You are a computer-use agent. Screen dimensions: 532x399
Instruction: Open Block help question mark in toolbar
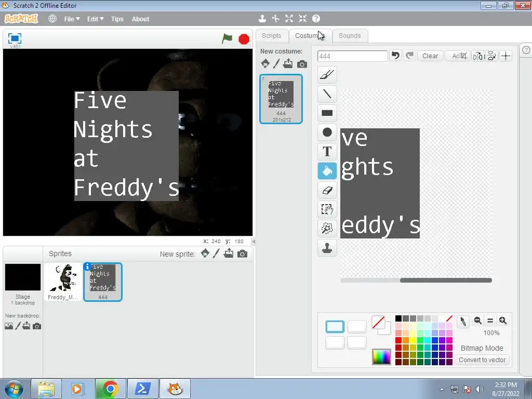pyautogui.click(x=316, y=19)
